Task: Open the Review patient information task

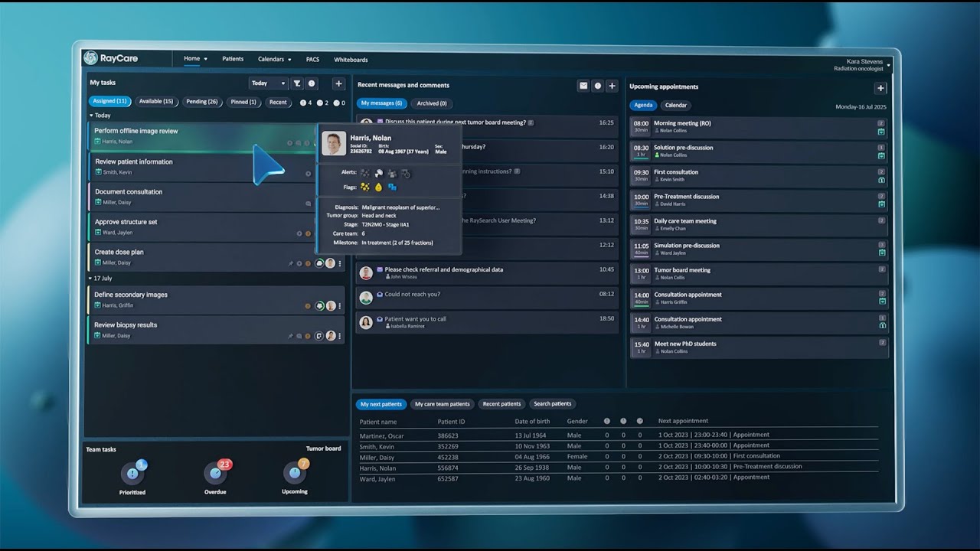Action: tap(201, 167)
